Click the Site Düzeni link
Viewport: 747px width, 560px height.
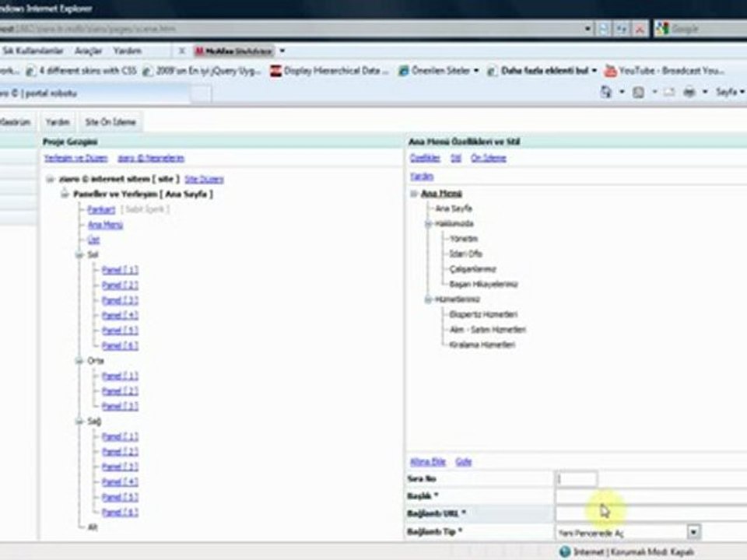click(204, 179)
